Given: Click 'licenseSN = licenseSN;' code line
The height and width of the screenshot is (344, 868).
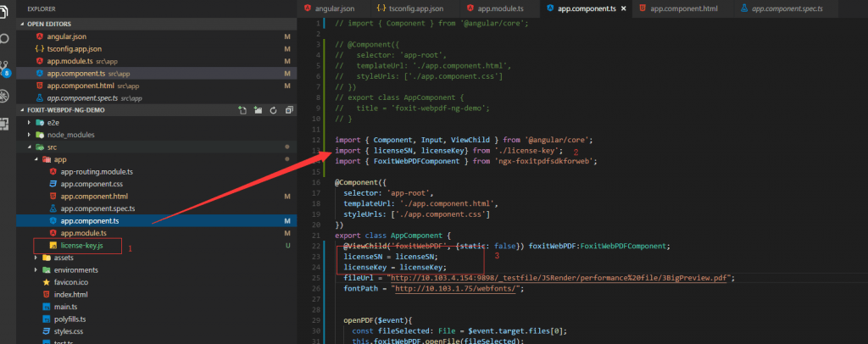Looking at the screenshot, I should [391, 257].
